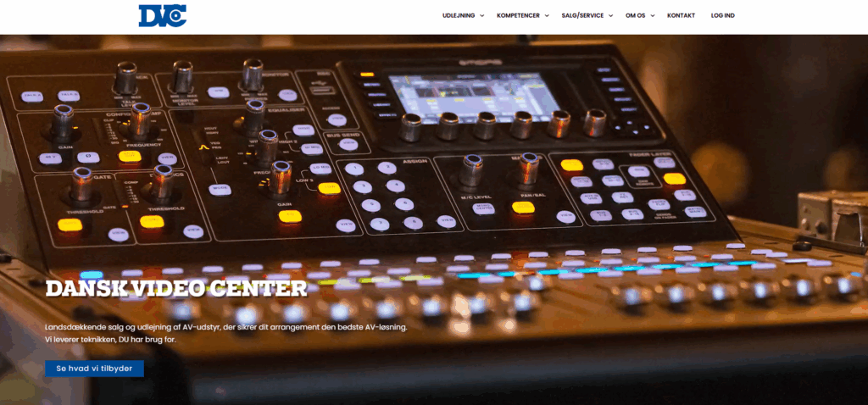Click the DVC logo in the header
This screenshot has height=405, width=868.
(x=162, y=15)
